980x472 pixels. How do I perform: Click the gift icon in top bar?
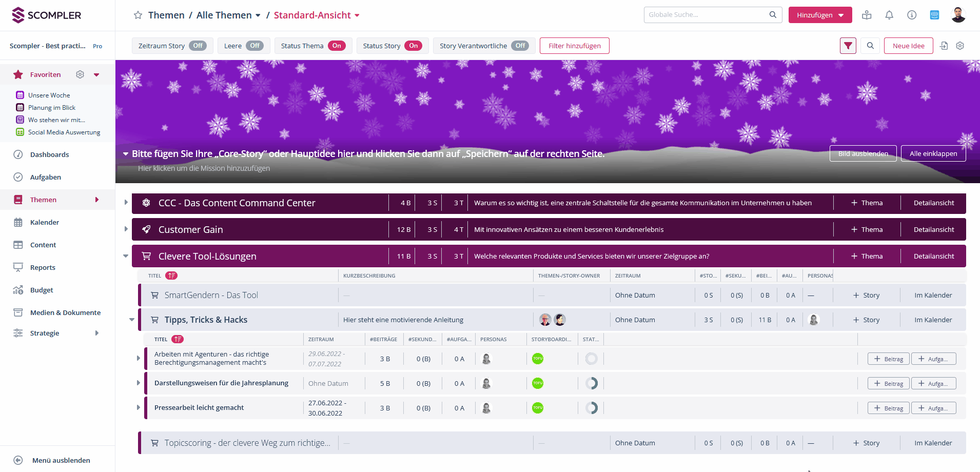click(867, 15)
